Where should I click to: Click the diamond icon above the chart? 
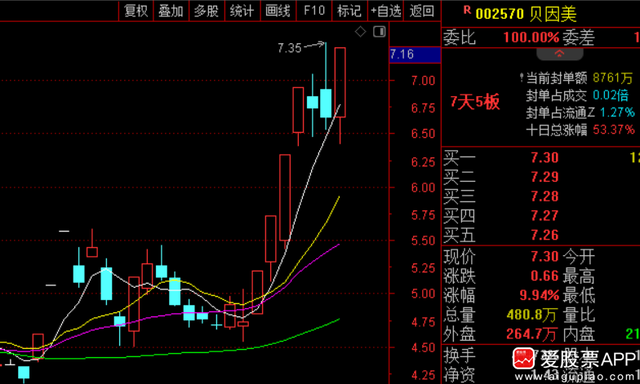pyautogui.click(x=360, y=31)
